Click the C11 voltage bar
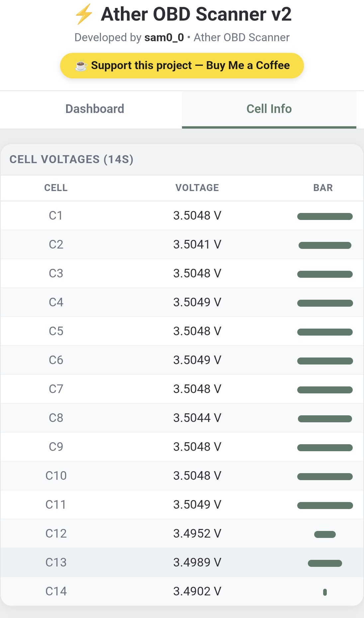The height and width of the screenshot is (618, 364). (x=325, y=506)
